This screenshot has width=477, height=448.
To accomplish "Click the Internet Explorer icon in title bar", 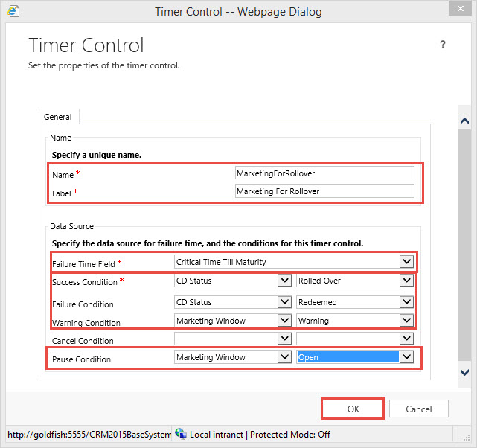I will point(14,12).
